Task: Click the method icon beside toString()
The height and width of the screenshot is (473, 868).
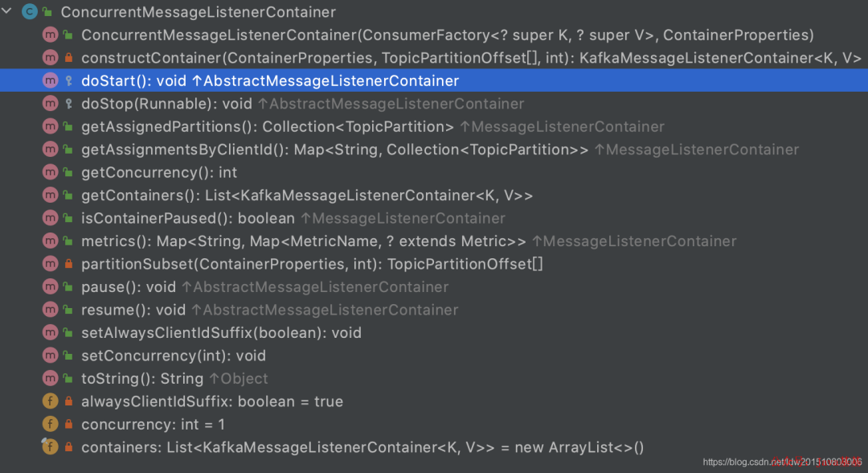Action: pos(50,378)
